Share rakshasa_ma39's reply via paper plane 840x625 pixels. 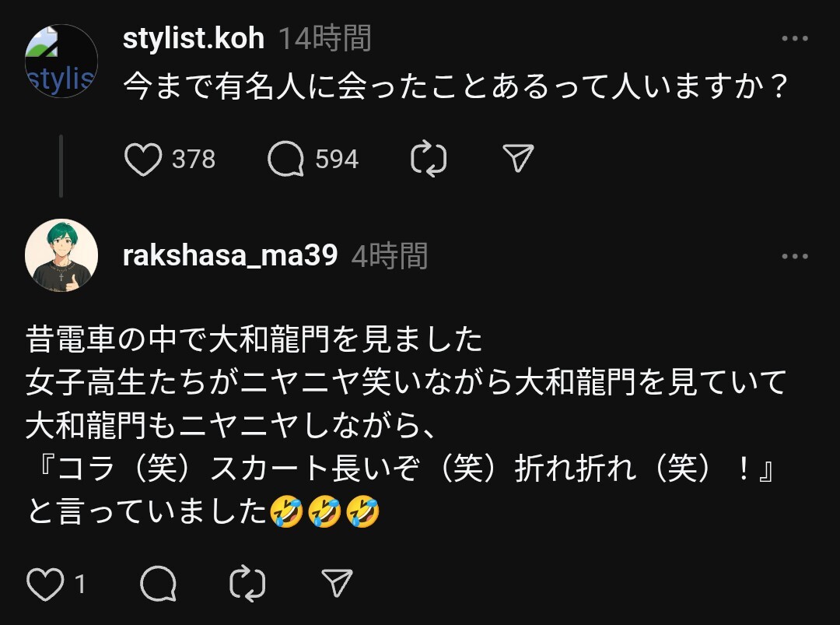click(338, 583)
